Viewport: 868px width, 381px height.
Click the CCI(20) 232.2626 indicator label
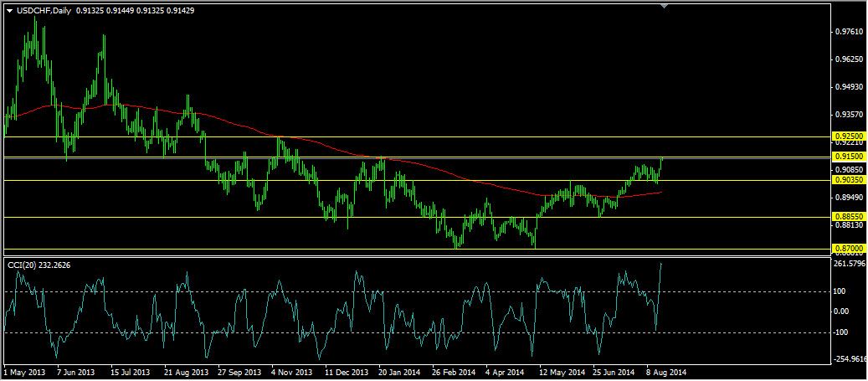pyautogui.click(x=40, y=265)
